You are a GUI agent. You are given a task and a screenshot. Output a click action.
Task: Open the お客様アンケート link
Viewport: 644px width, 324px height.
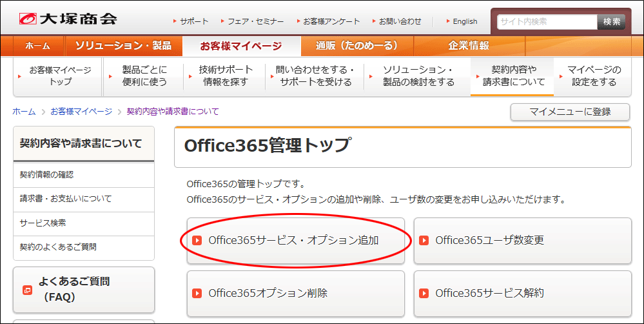pyautogui.click(x=331, y=21)
